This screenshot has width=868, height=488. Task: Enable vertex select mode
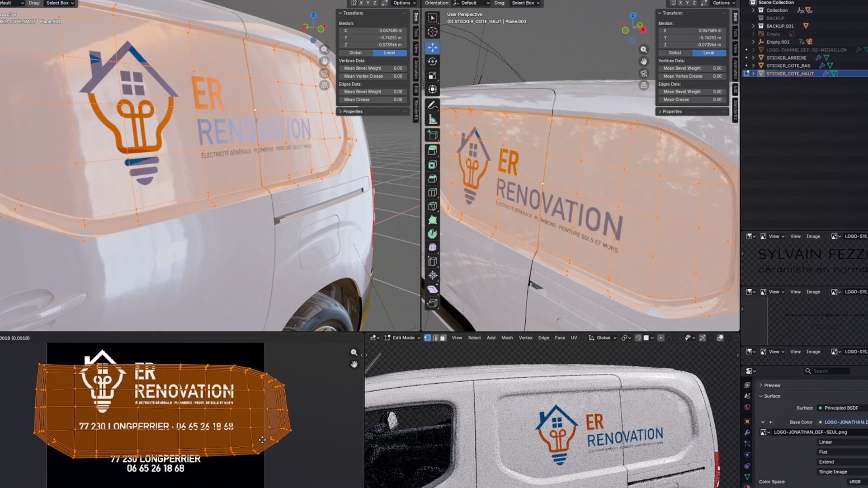[x=427, y=338]
